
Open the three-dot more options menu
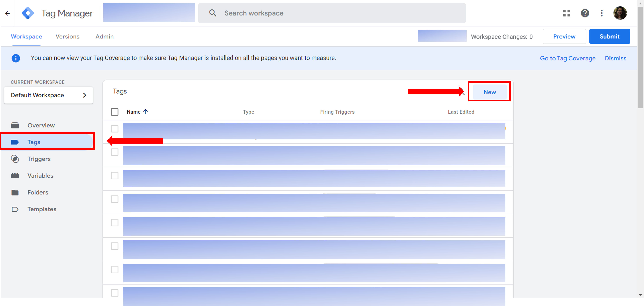tap(602, 13)
